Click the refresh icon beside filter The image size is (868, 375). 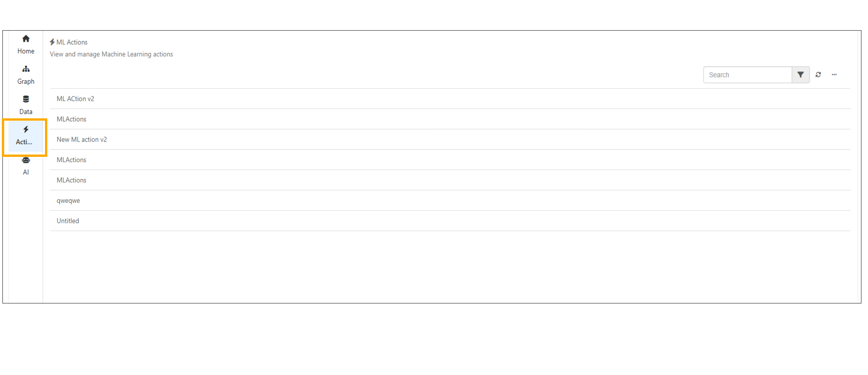[818, 75]
